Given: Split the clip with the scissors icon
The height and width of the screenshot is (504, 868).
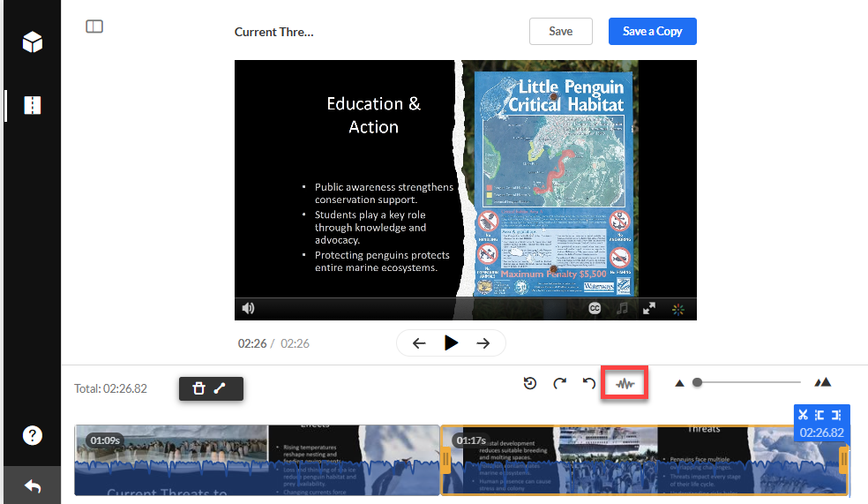Looking at the screenshot, I should [804, 414].
